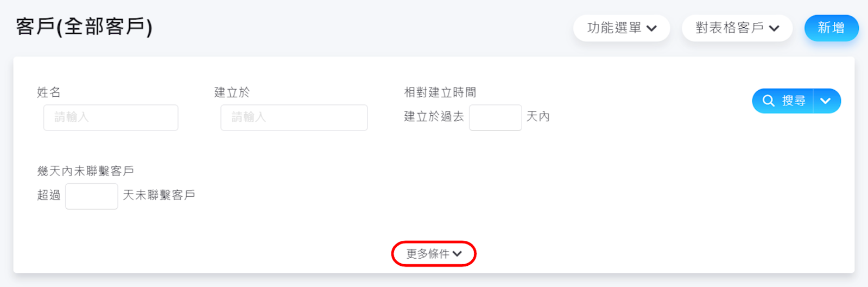Click the 建立於 field label
The height and width of the screenshot is (287, 868).
coord(232,92)
